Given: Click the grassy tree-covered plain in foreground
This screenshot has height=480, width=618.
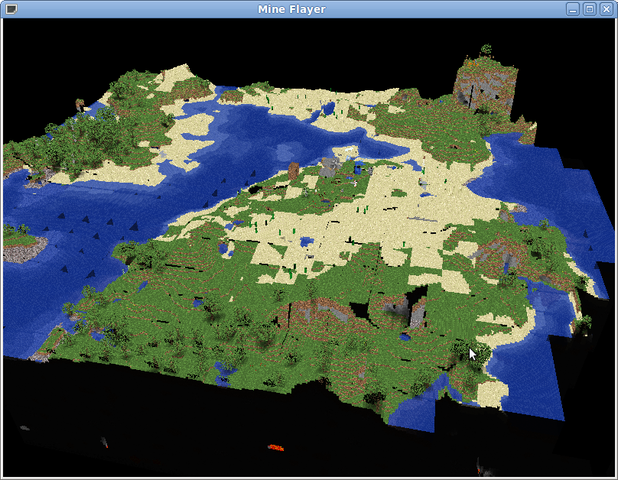Looking at the screenshot, I should pos(200,340).
